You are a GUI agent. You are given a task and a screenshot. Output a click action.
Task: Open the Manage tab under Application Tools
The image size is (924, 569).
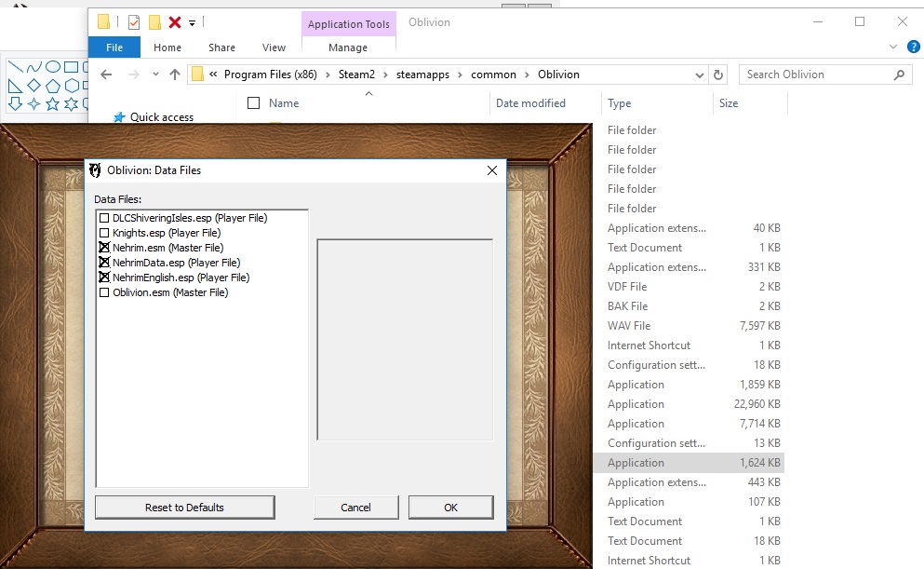348,47
